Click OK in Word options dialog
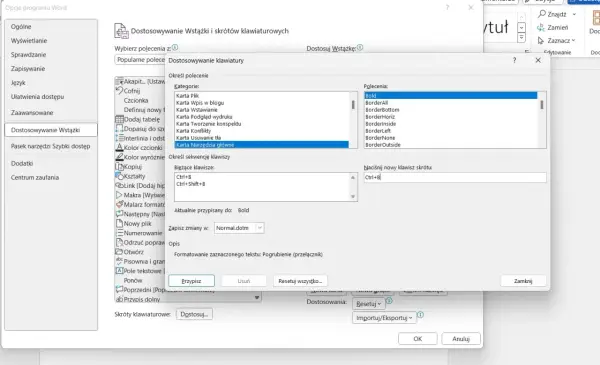The height and width of the screenshot is (365, 600). [x=417, y=339]
